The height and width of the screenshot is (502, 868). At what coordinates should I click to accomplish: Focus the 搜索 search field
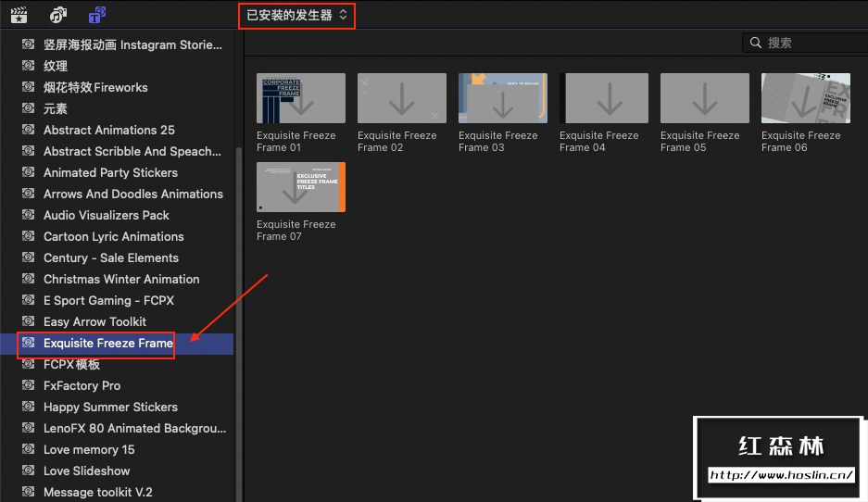[x=805, y=43]
